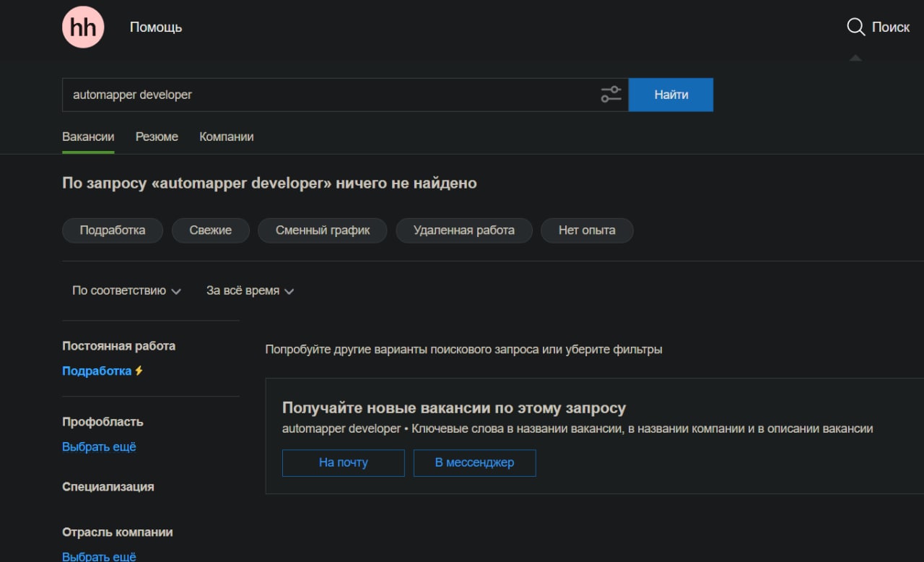Enable the Сменный график chip
Viewport: 924px width, 562px height.
(322, 230)
